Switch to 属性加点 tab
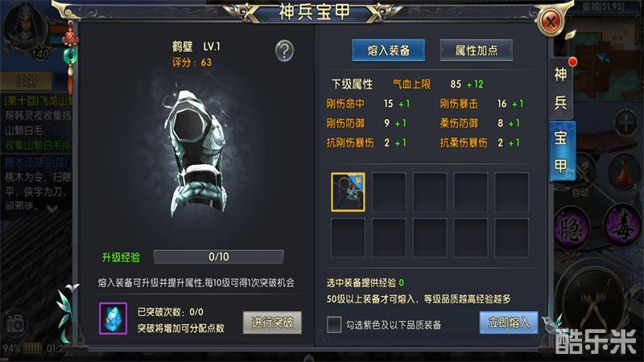 coord(476,51)
